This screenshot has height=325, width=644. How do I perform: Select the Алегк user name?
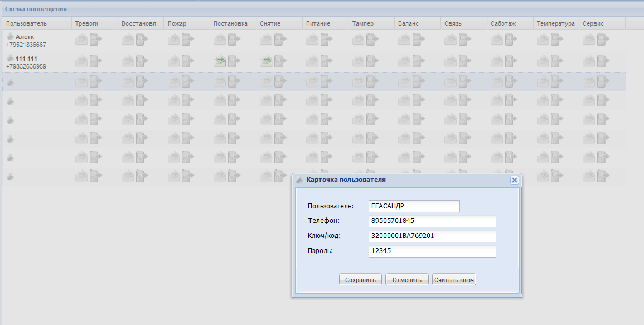[x=25, y=37]
